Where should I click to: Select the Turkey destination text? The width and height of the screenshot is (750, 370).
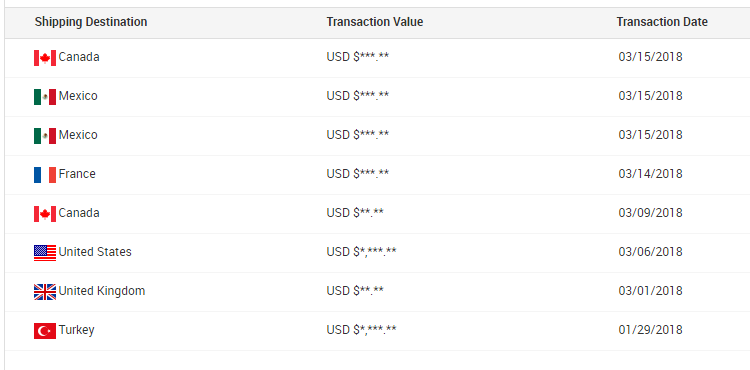[x=77, y=330]
